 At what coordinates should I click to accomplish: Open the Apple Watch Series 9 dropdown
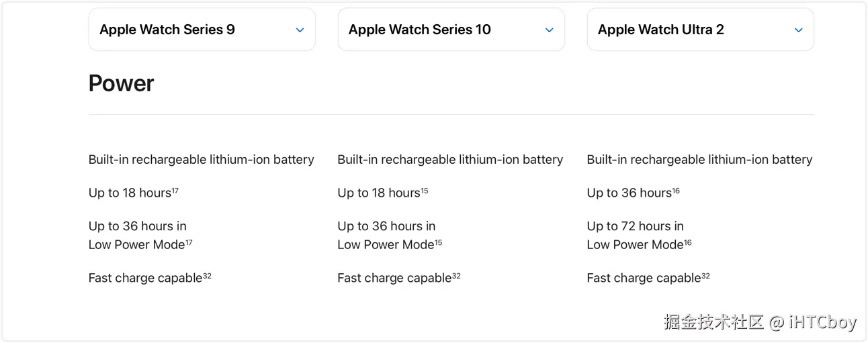tap(202, 30)
